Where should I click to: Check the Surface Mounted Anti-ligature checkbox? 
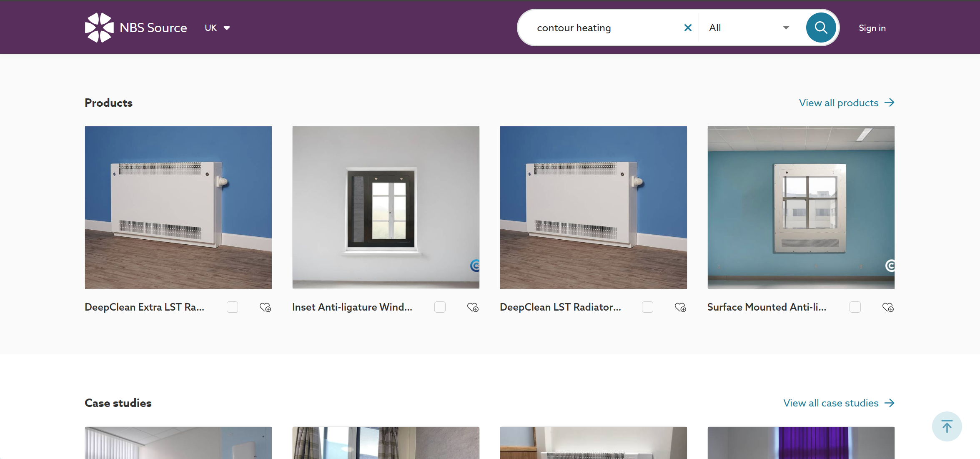(855, 307)
